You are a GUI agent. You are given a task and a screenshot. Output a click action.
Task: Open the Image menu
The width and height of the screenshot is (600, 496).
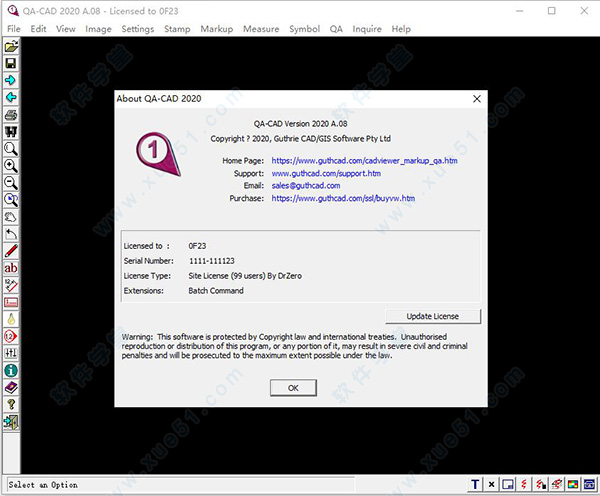point(98,29)
